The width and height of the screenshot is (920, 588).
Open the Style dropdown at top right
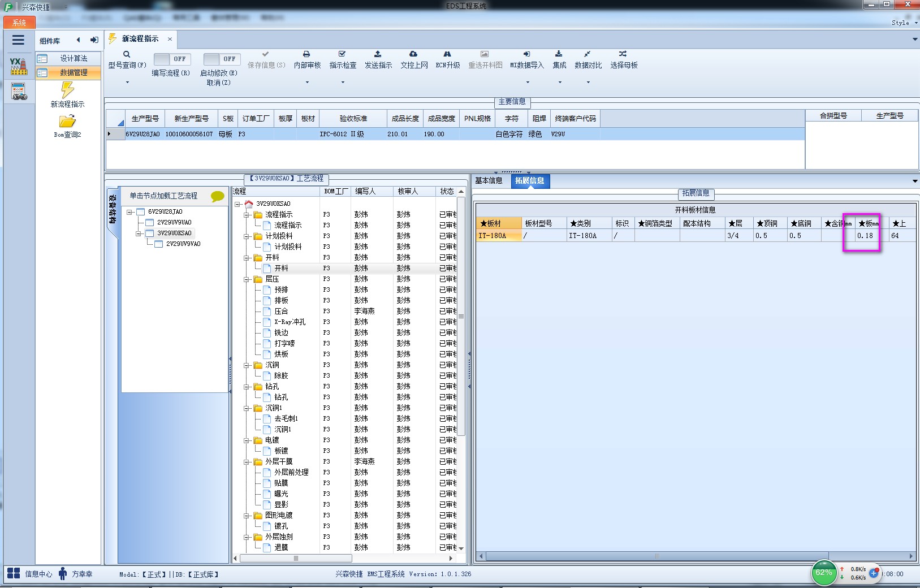pyautogui.click(x=904, y=23)
